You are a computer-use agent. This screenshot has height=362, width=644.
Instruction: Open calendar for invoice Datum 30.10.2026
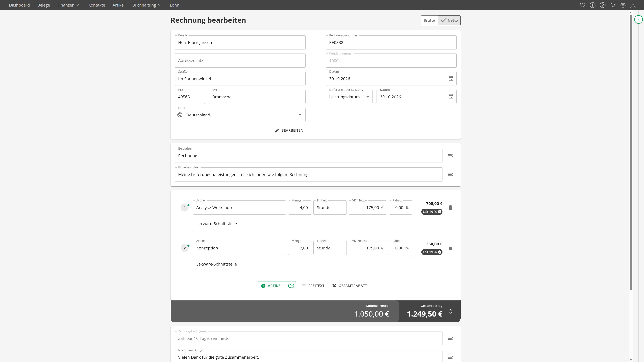tap(451, 79)
